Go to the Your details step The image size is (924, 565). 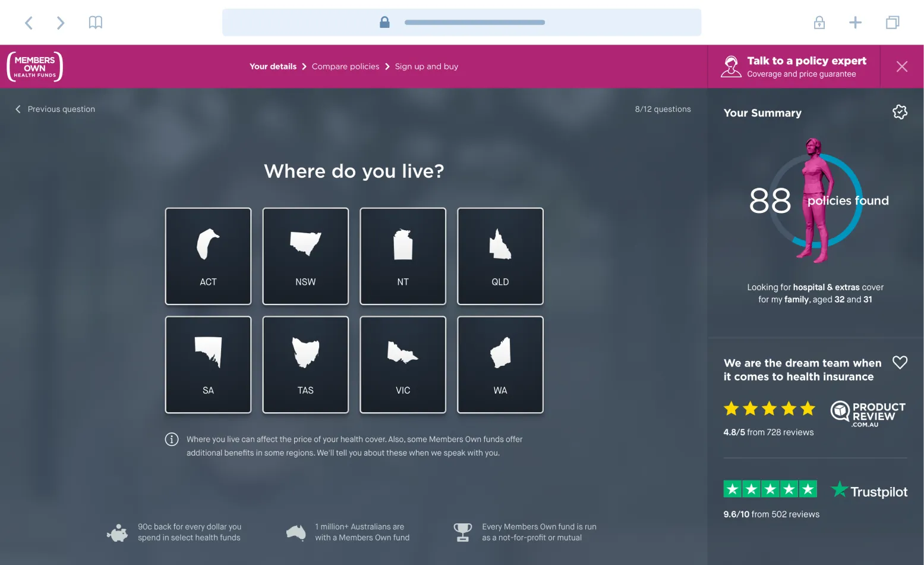[273, 67]
